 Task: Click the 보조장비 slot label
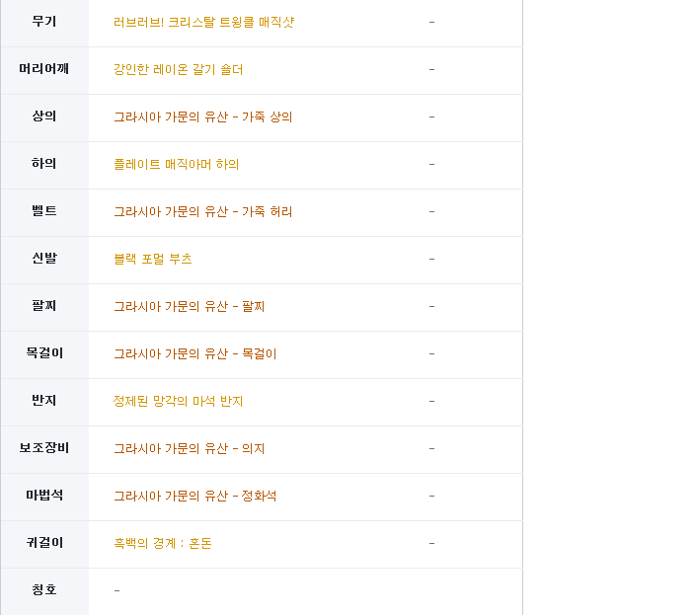click(44, 448)
